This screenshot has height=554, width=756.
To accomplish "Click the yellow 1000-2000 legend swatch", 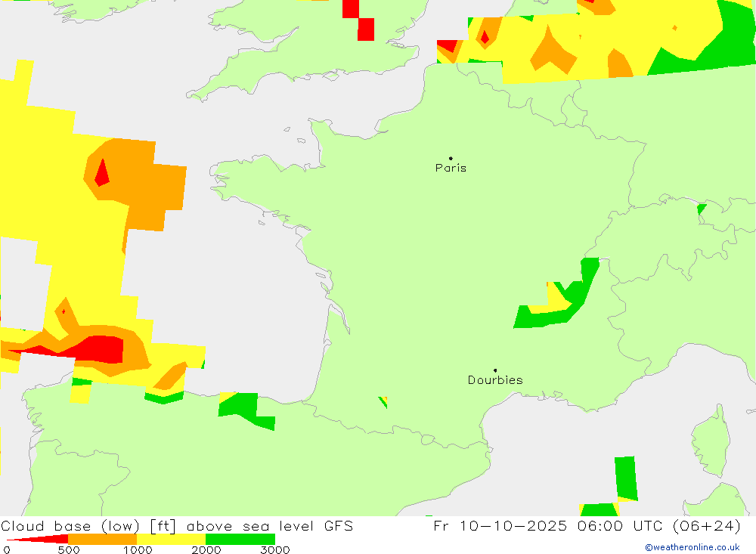I will [171, 539].
